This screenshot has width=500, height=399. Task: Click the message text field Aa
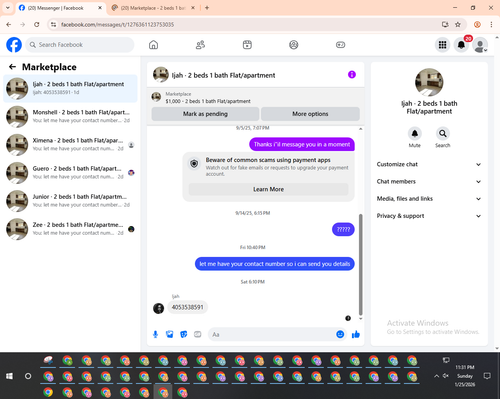[x=272, y=334]
